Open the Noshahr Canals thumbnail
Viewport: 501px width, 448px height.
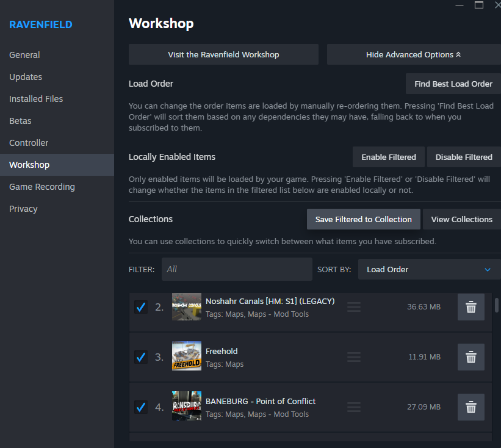tap(187, 307)
